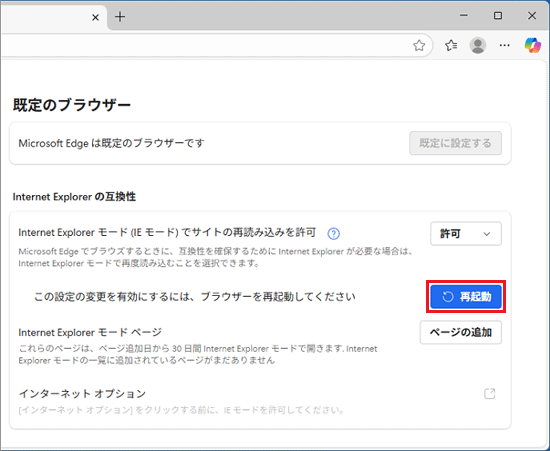Close the current browser tab
This screenshot has width=550, height=451.
pos(95,17)
